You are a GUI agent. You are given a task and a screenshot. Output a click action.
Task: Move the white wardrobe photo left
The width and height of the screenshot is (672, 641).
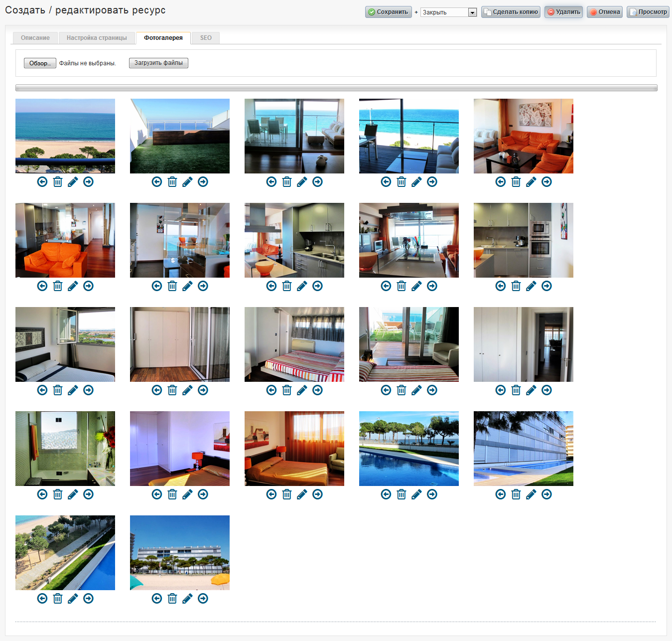pyautogui.click(x=157, y=390)
